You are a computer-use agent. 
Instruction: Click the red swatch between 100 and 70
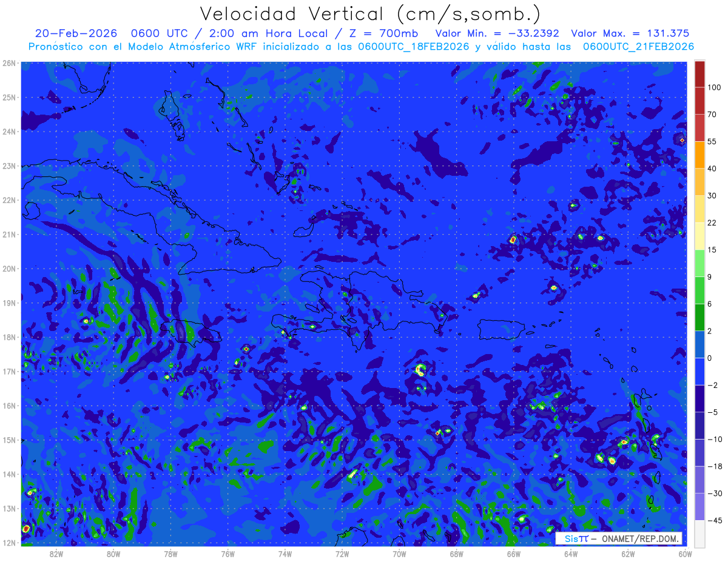point(699,101)
